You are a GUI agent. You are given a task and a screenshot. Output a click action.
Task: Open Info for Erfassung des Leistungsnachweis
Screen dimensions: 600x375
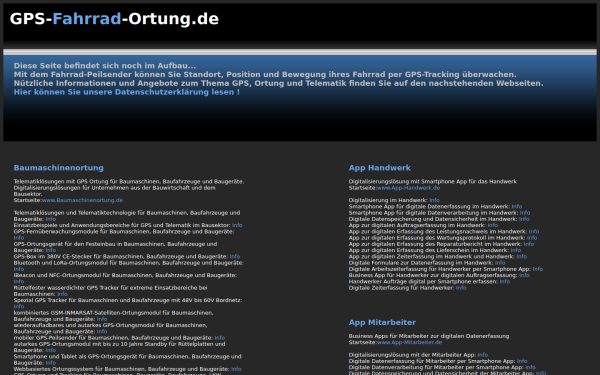[x=534, y=232]
